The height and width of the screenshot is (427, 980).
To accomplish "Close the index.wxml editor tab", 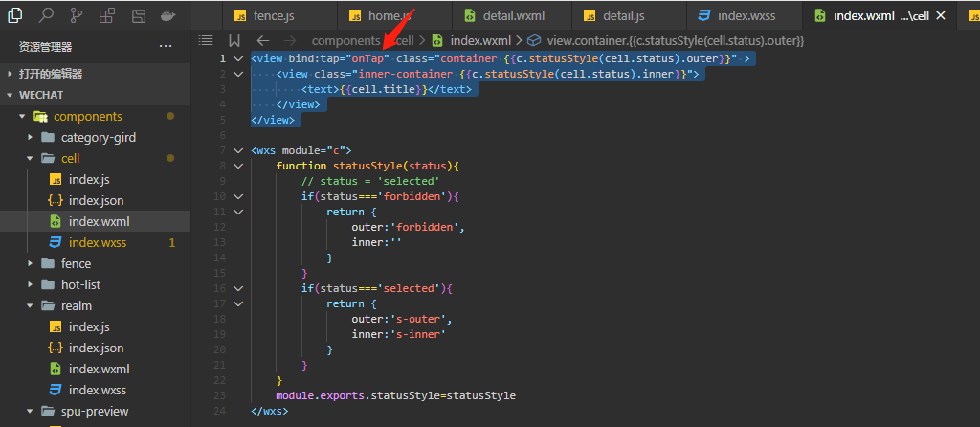I will [941, 16].
